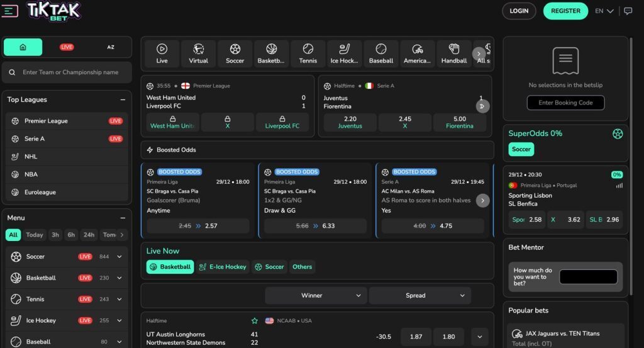Bet on Fiorentina at 5.00
644x348 pixels.
460,123
